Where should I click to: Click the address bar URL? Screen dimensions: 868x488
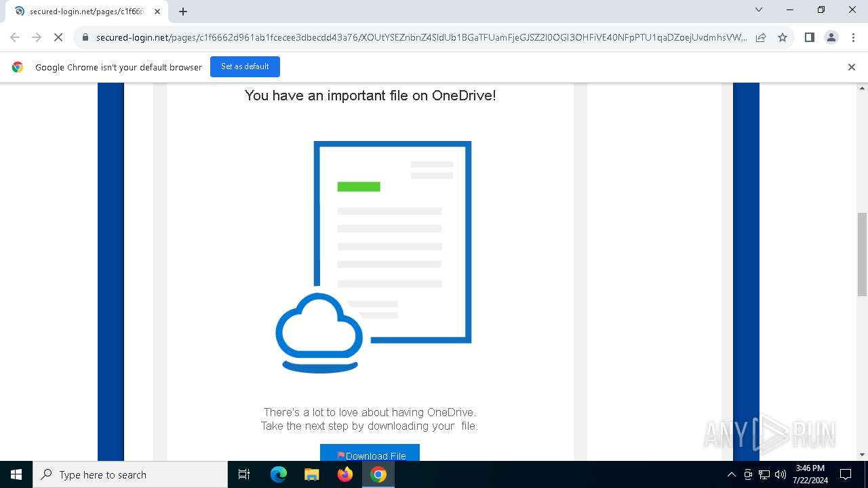click(421, 37)
